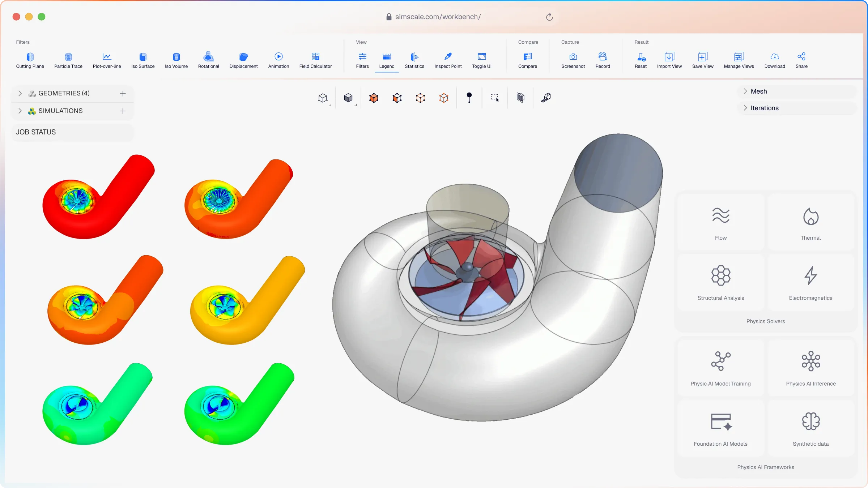Screen dimensions: 868x488
Task: Add a Particle Trace filter
Action: pyautogui.click(x=68, y=60)
